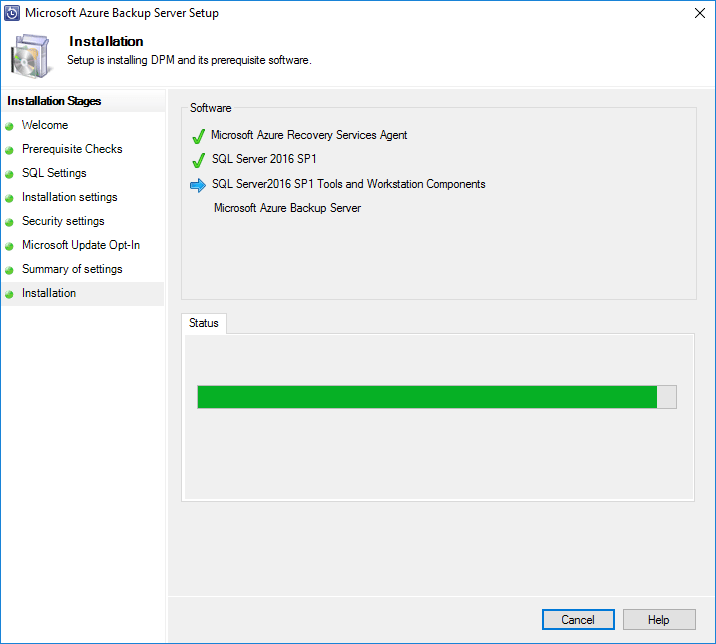The width and height of the screenshot is (716, 644).
Task: Select the Security settings stage
Action: point(63,221)
